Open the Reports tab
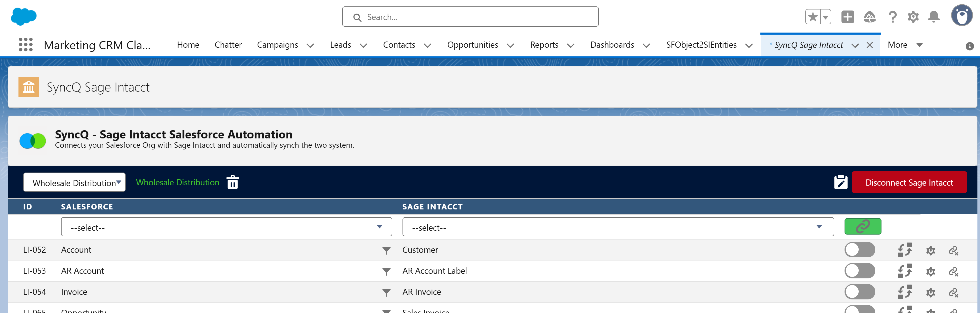 [x=544, y=45]
